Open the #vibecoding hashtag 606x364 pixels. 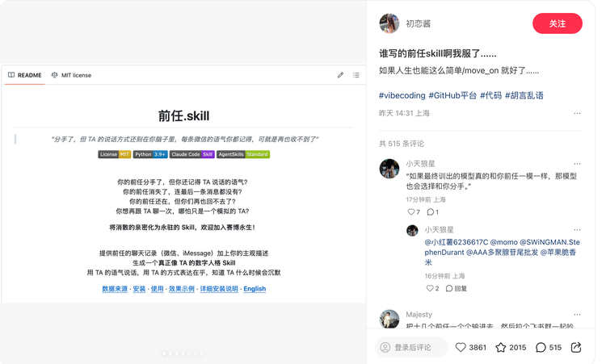[402, 95]
